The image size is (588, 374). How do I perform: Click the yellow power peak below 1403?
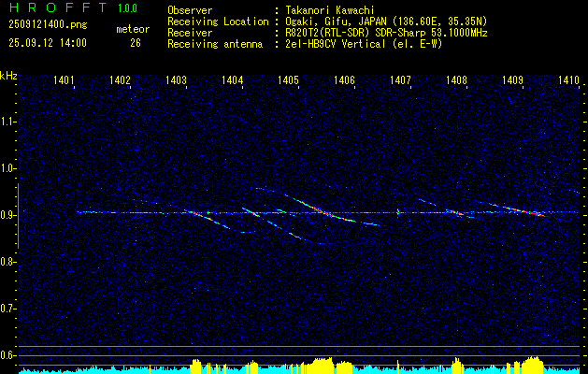tap(196, 367)
